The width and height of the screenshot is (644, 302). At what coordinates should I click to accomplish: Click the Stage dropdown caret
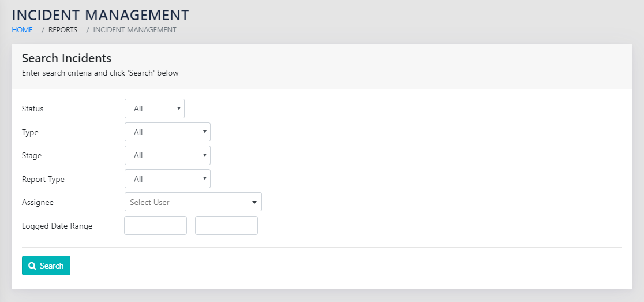pyautogui.click(x=205, y=155)
